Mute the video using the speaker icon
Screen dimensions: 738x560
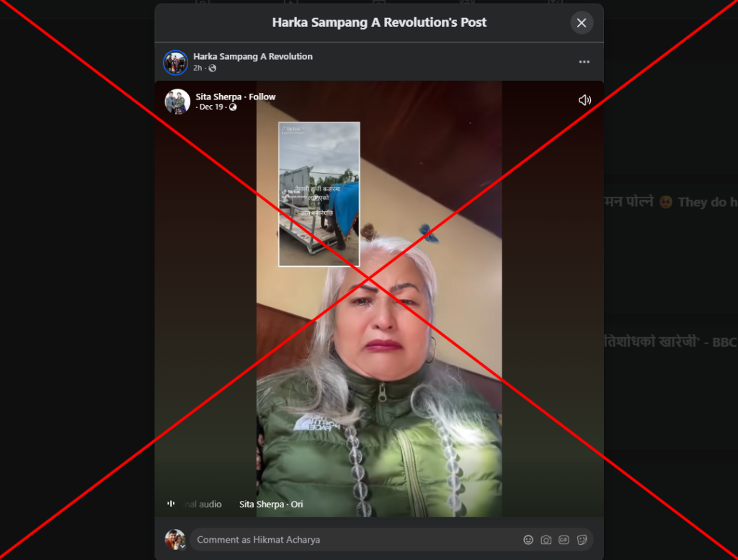point(584,100)
